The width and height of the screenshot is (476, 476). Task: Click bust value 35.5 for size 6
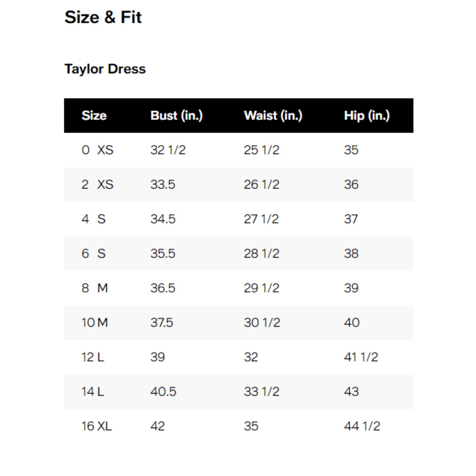pos(163,254)
